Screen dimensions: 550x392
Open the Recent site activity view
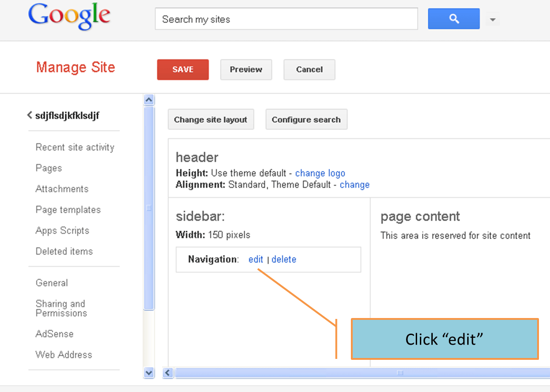(x=74, y=147)
